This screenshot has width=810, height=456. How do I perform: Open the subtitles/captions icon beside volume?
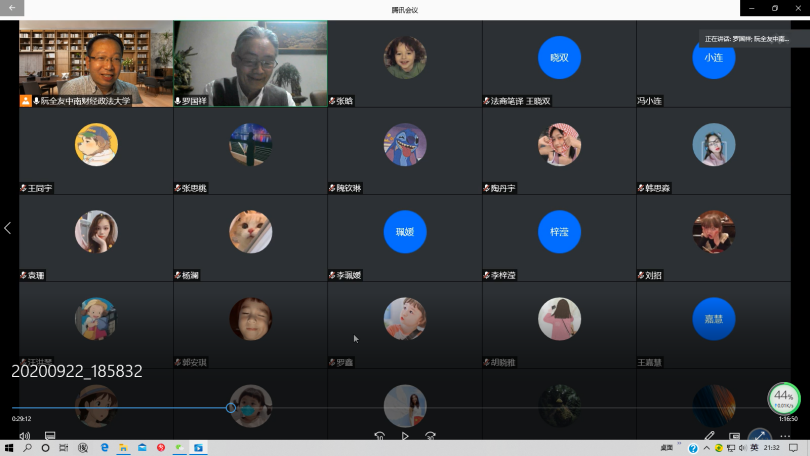coord(50,436)
